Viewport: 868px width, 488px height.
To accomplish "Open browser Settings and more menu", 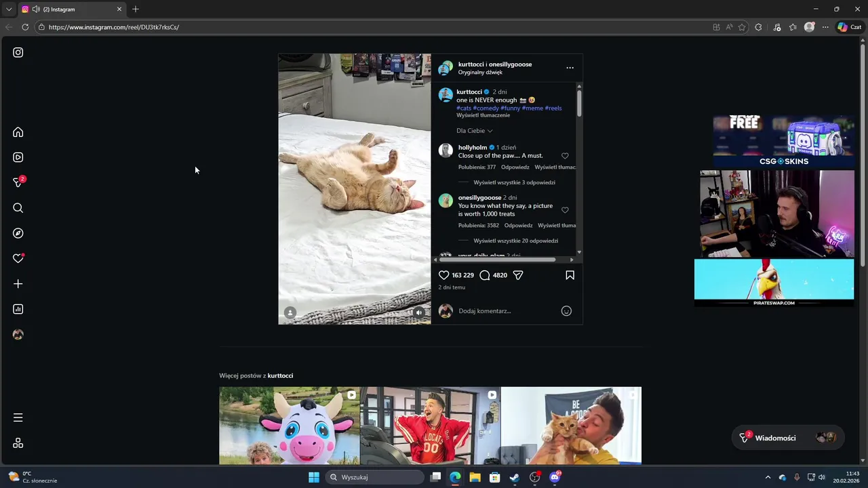I will coord(825,27).
